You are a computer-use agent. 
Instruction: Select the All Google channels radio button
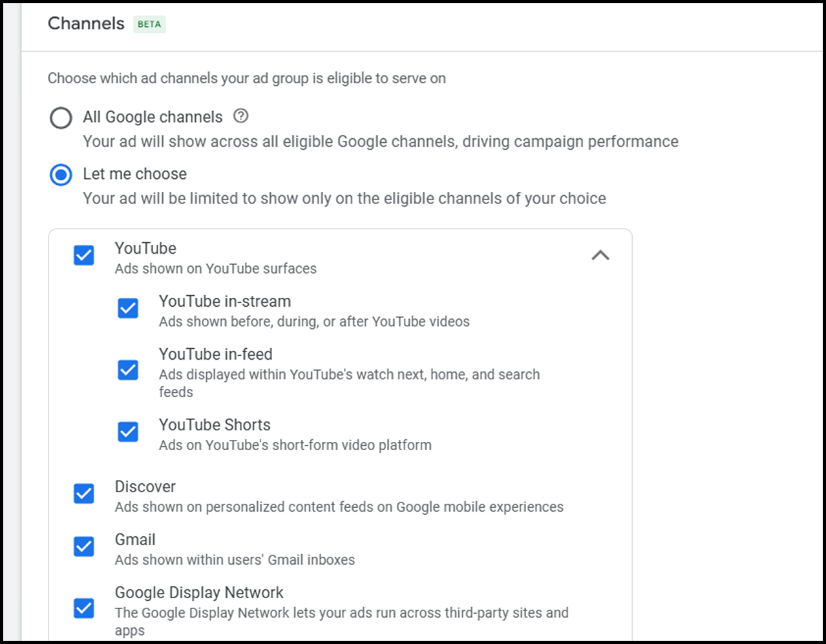coord(61,118)
